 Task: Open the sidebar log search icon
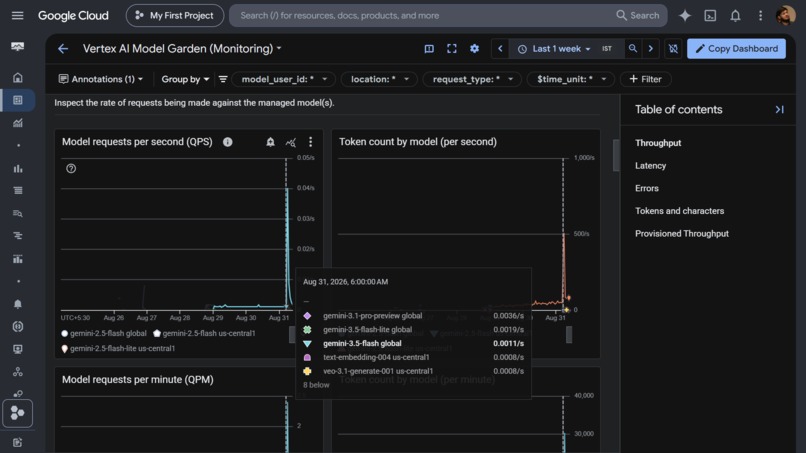[17, 213]
